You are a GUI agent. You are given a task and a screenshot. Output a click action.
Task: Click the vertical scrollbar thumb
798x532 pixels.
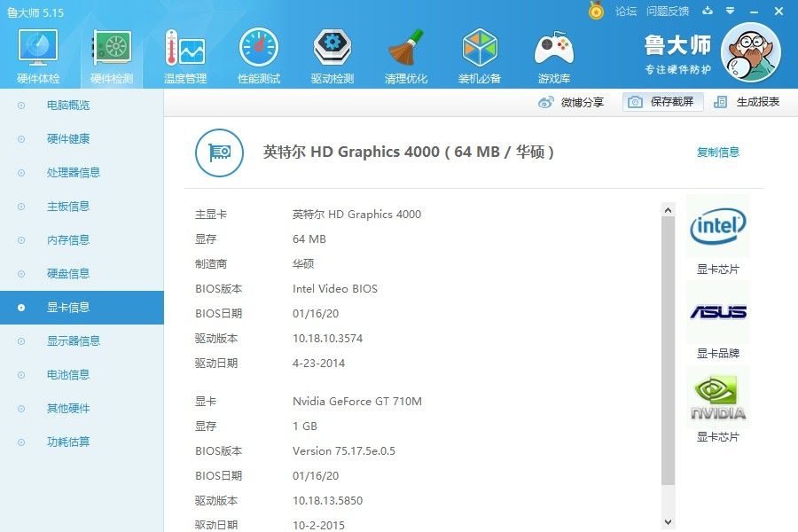click(x=669, y=350)
